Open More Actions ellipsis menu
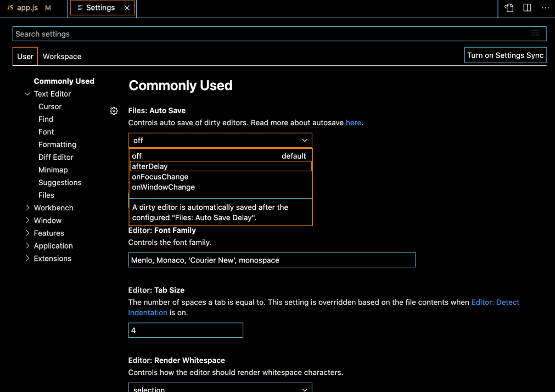Screen dimensions: 555x392 click(x=545, y=8)
